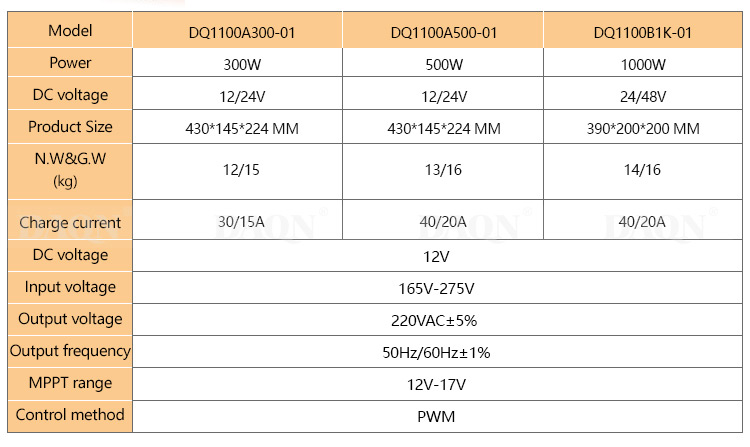The height and width of the screenshot is (447, 750).
Task: Click the Model header cell
Action: coord(70,30)
